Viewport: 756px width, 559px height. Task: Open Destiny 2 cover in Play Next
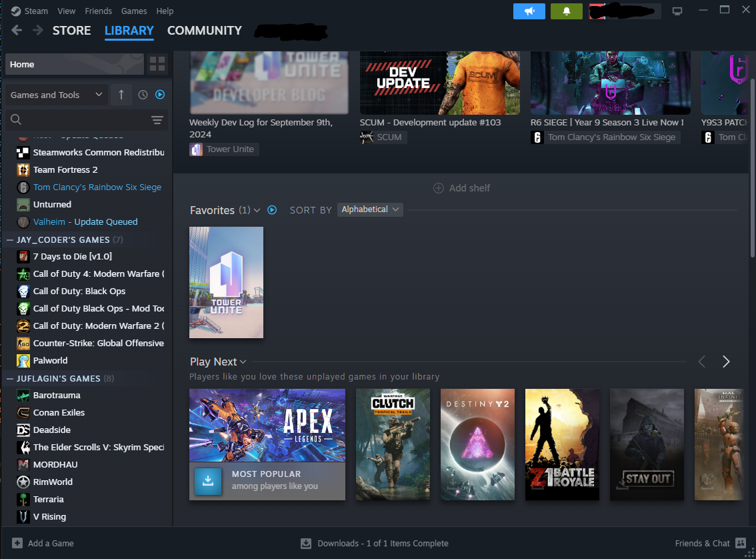click(x=477, y=444)
